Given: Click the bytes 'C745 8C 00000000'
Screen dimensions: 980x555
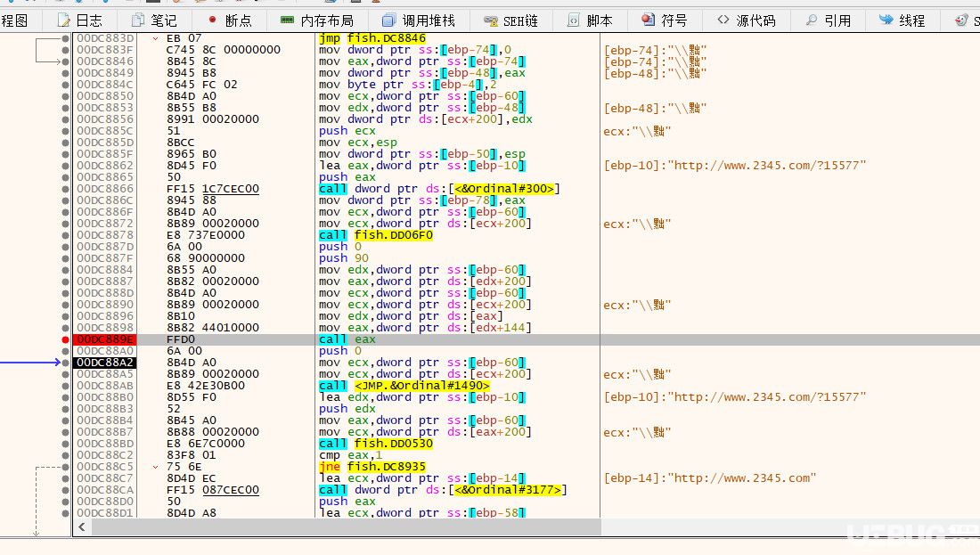Looking at the screenshot, I should [224, 49].
